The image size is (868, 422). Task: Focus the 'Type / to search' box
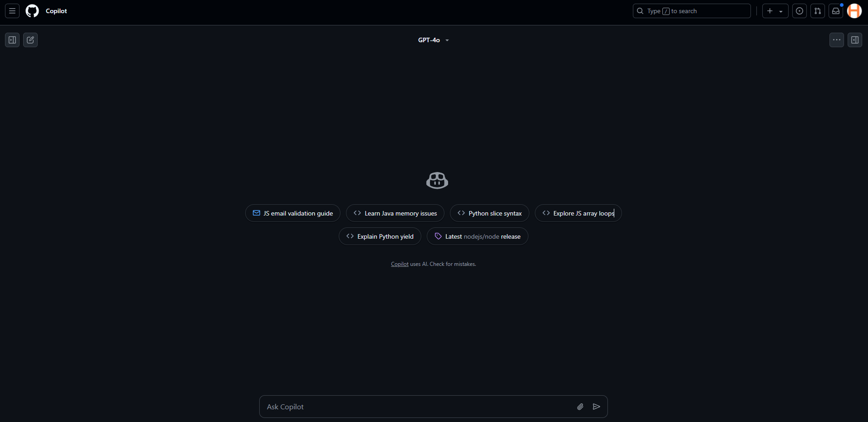coord(691,11)
